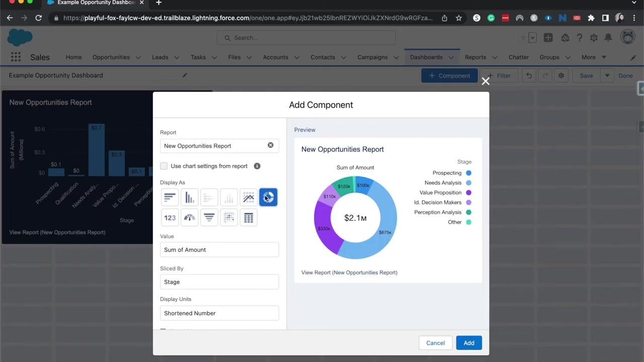Open the More navigation dropdown
This screenshot has width=644, height=362.
coord(594,57)
